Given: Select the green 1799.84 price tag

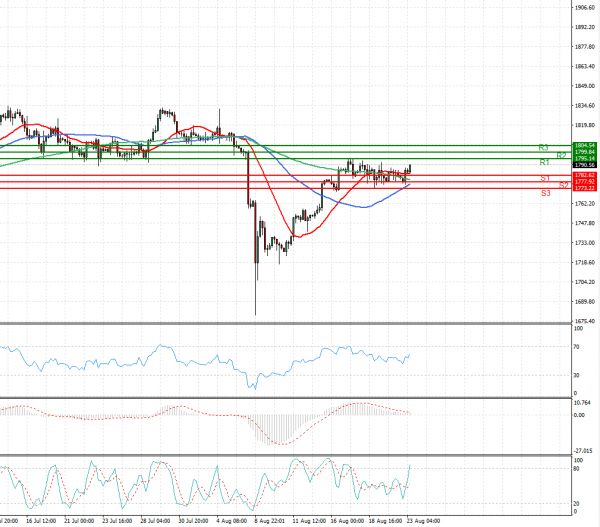Looking at the screenshot, I should coord(585,152).
